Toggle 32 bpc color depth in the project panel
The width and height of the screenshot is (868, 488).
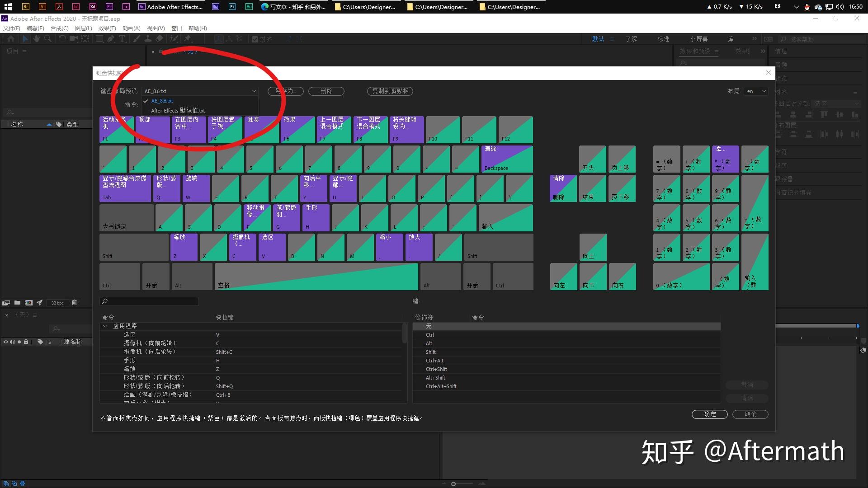click(x=57, y=303)
